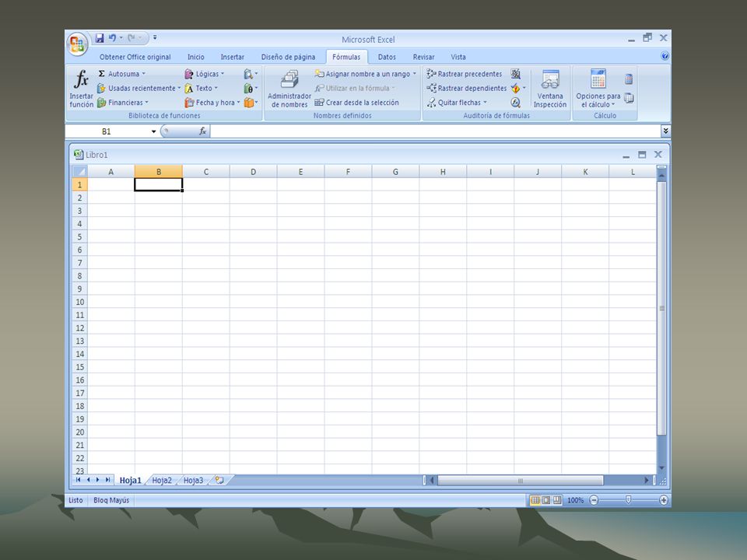Zoom out with the minus button
Screen dimensions: 747x560
[x=594, y=500]
